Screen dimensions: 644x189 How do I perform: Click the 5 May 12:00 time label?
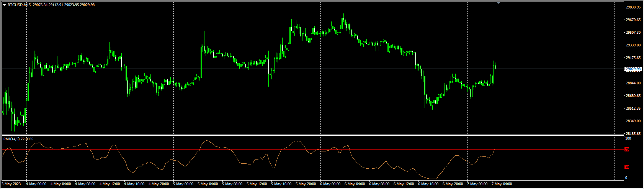[x=257, y=184]
